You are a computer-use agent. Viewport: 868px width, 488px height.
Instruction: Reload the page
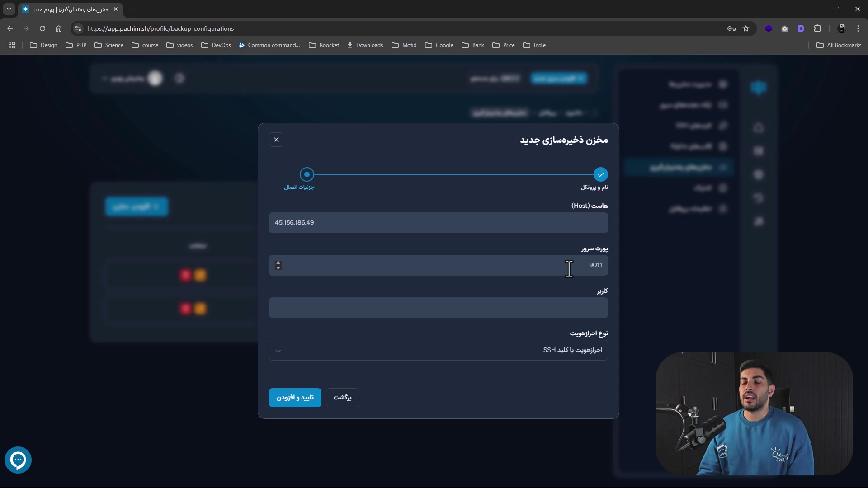[42, 28]
